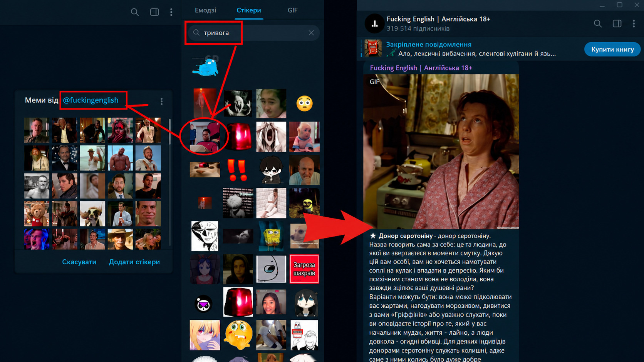Screen dimensions: 644x362
Task: Select the small chihuahua dog sticker
Action: pyautogui.click(x=304, y=235)
